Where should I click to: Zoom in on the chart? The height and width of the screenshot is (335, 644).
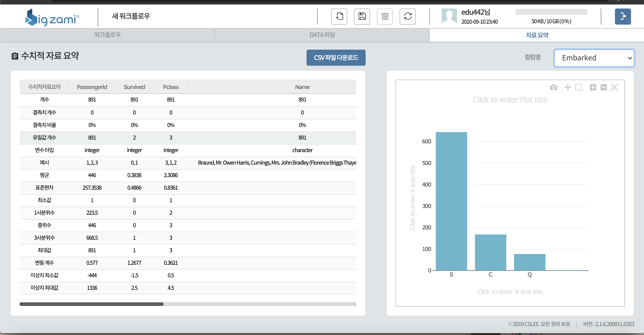(593, 87)
